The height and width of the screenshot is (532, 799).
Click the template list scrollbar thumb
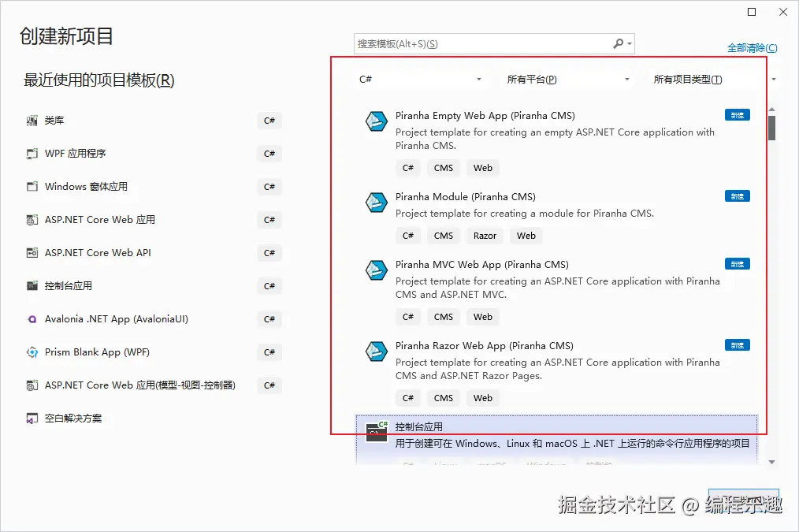pos(772,128)
